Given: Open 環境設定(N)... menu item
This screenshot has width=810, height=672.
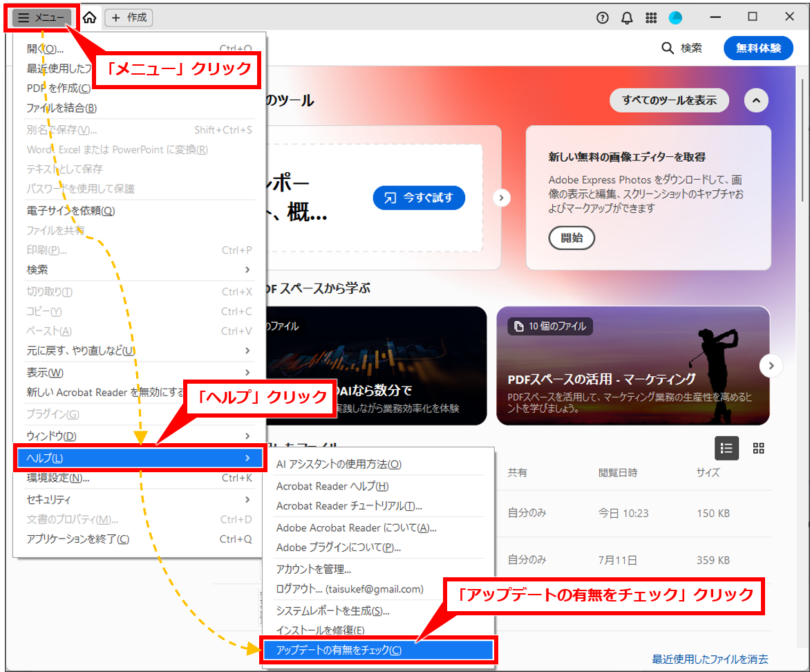Looking at the screenshot, I should [x=139, y=478].
